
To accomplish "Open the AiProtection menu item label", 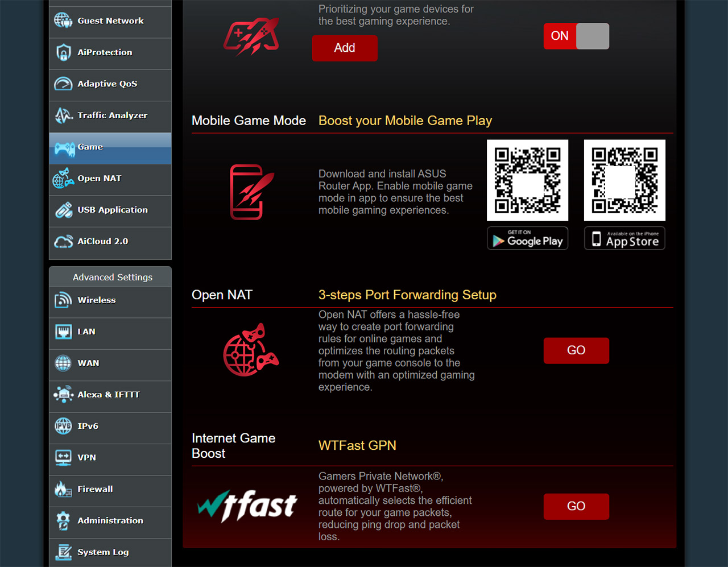I will [105, 52].
